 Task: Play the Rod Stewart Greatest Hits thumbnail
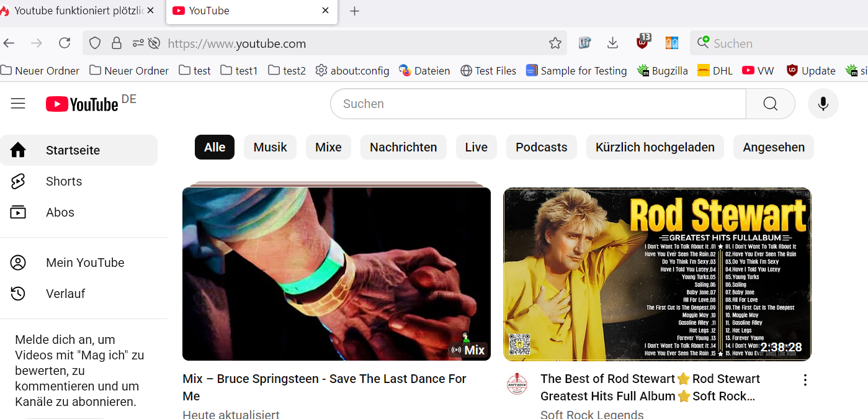(657, 274)
